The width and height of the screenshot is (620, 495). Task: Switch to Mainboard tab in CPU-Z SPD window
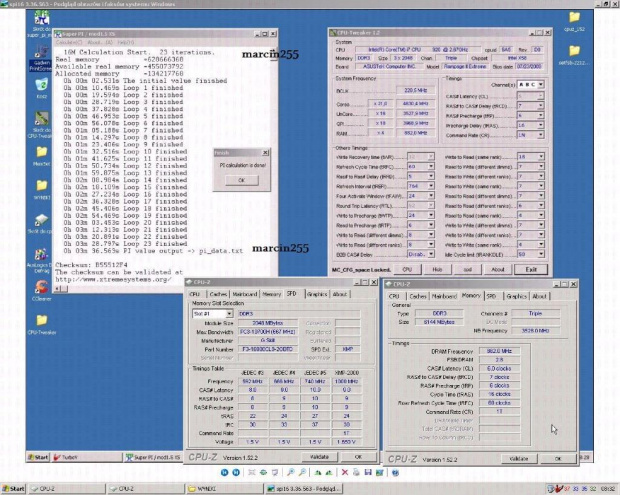(x=245, y=294)
